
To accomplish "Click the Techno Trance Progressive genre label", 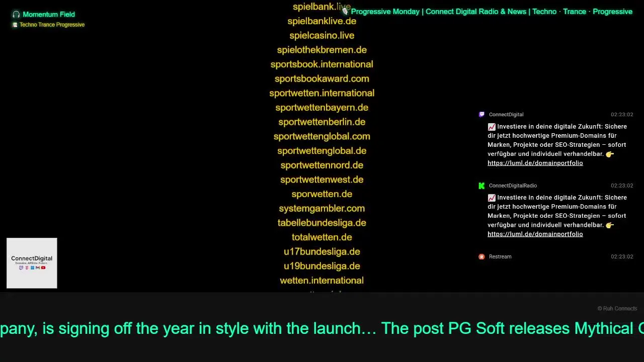I will click(x=52, y=25).
